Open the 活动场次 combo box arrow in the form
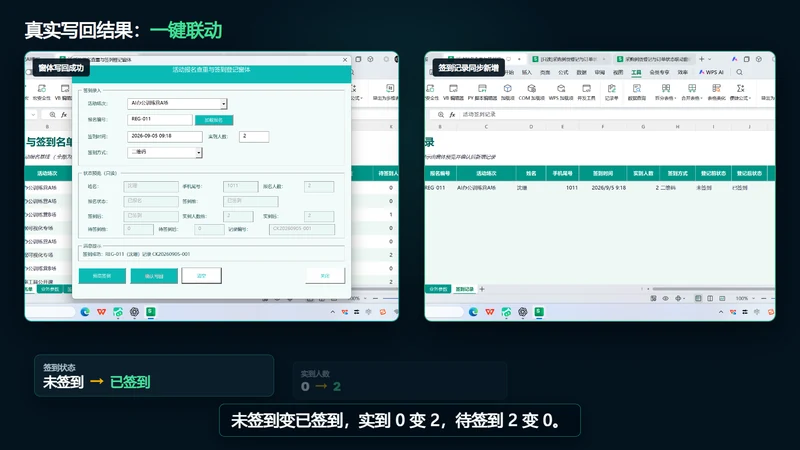Screen dimensions: 800x450 (223, 104)
